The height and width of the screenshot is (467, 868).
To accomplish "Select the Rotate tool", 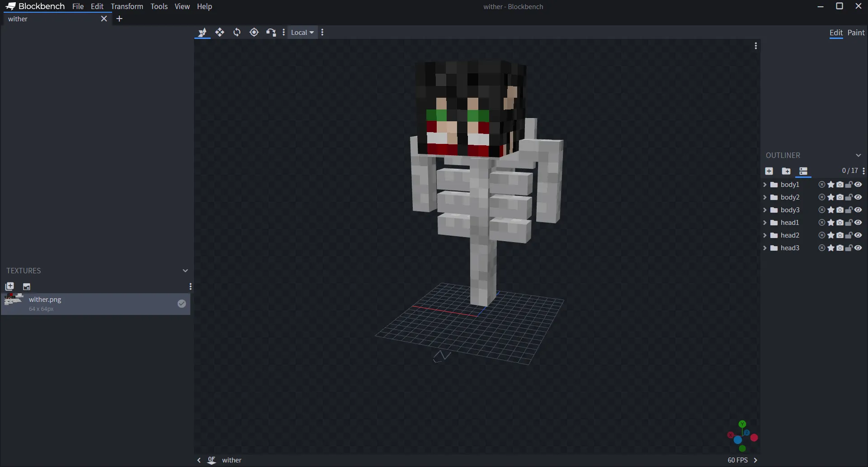I will tap(237, 32).
